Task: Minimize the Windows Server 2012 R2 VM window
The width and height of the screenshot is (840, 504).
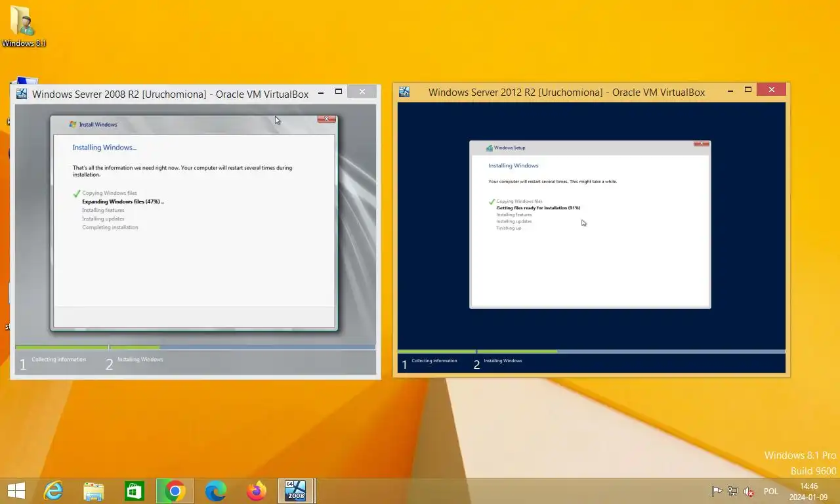Action: click(x=730, y=90)
